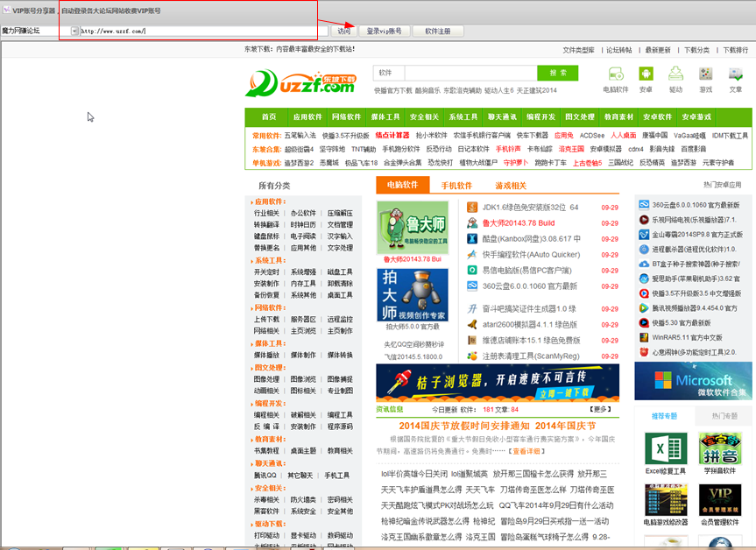Click the BT盒子种子搜索神器 icon
The height and width of the screenshot is (550, 756).
pyautogui.click(x=644, y=264)
